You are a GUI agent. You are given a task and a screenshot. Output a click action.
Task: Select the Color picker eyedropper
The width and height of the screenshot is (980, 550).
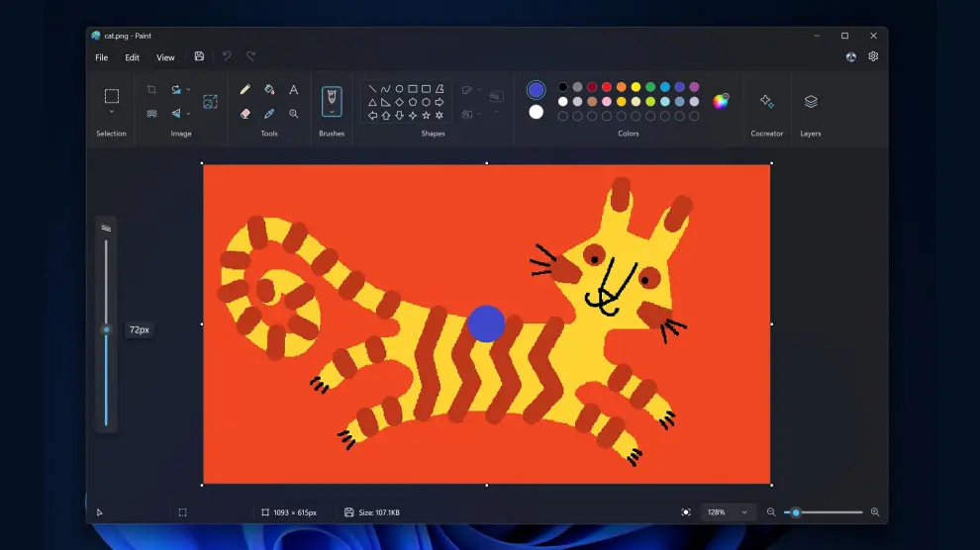[x=269, y=114]
